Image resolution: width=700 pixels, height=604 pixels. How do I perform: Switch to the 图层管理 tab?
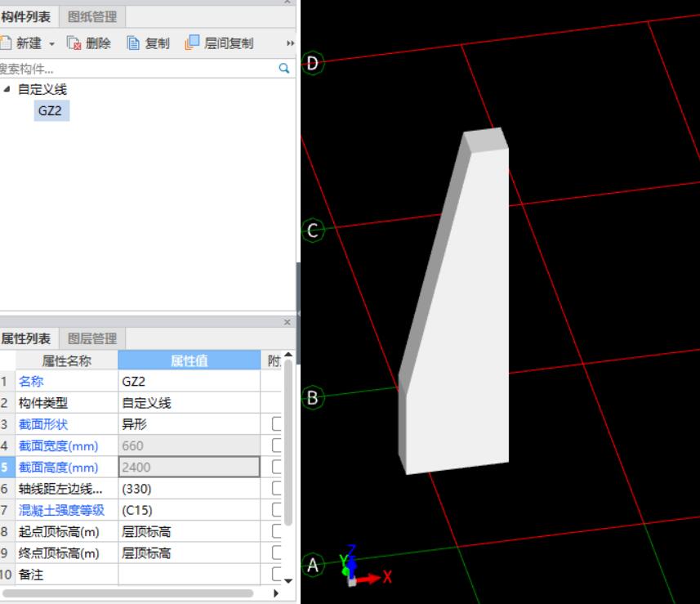click(92, 338)
